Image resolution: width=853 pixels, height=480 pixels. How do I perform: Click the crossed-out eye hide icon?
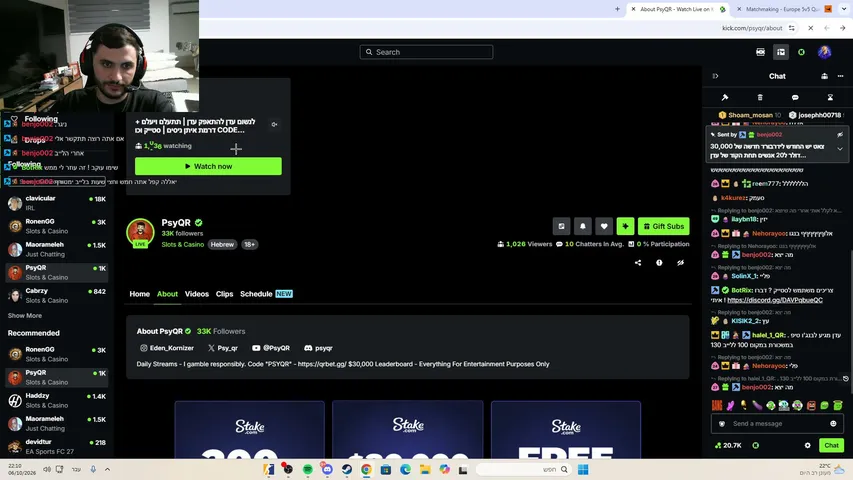click(680, 262)
